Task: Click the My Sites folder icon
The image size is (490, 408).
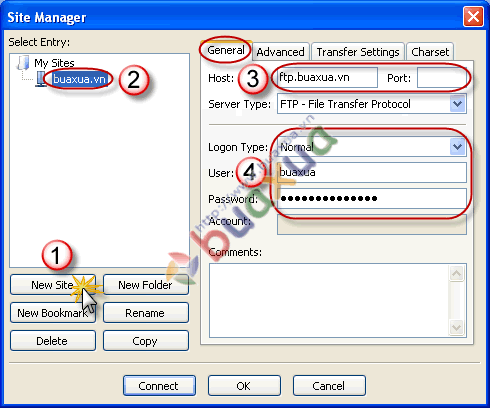Action: click(x=23, y=62)
